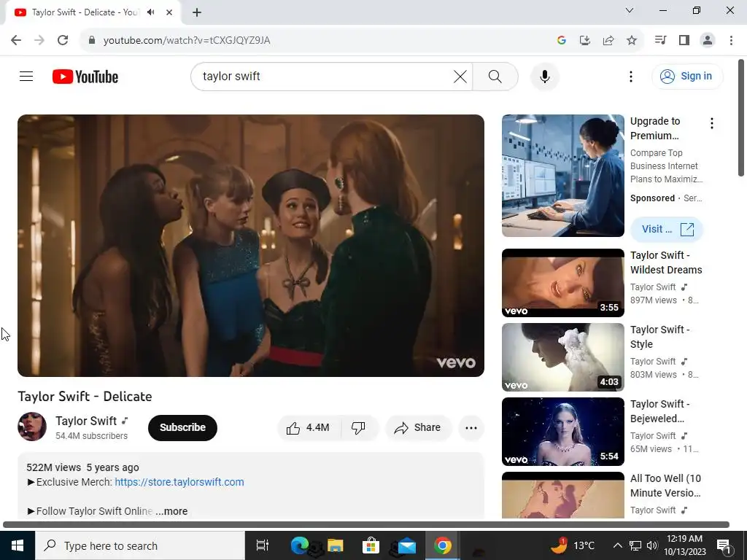Viewport: 747px width, 560px height.
Task: Play Bejeweled video thumbnail
Action: pos(562,432)
